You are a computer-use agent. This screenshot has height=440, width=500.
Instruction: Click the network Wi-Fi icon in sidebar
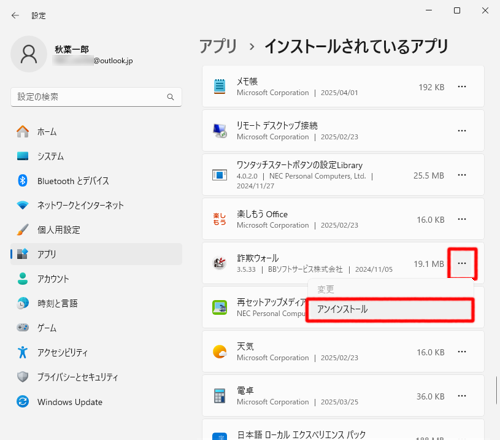coord(23,205)
